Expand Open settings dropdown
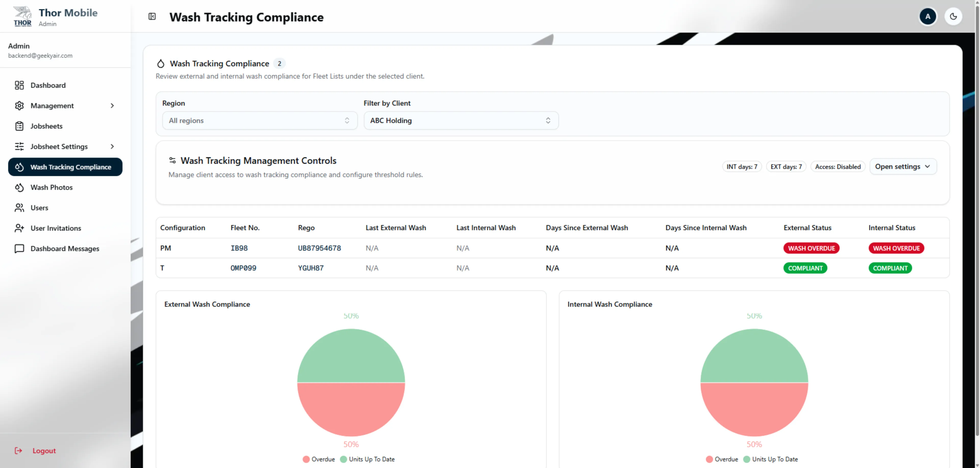Image resolution: width=980 pixels, height=468 pixels. point(903,167)
